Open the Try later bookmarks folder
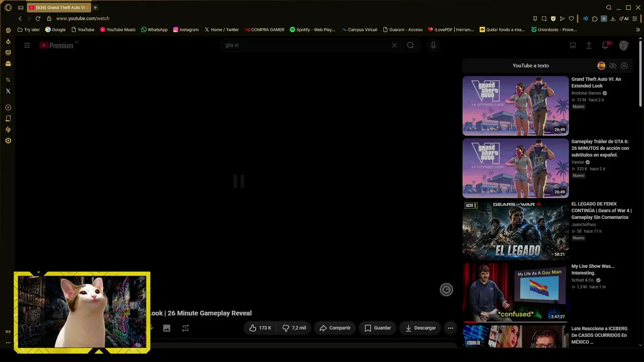Screen dimensions: 644x362 [x=29, y=30]
